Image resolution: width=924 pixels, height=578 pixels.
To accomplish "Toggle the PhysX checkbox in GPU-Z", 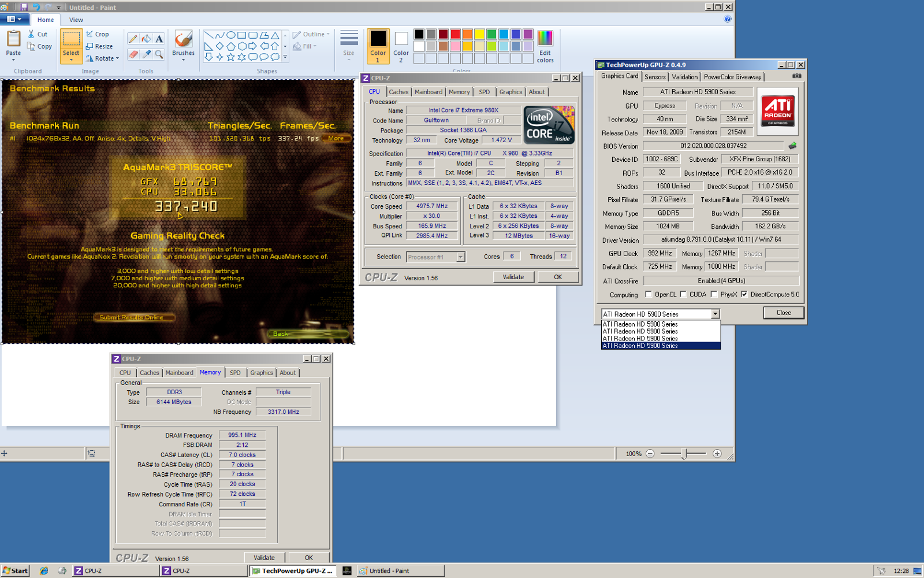I will point(714,294).
